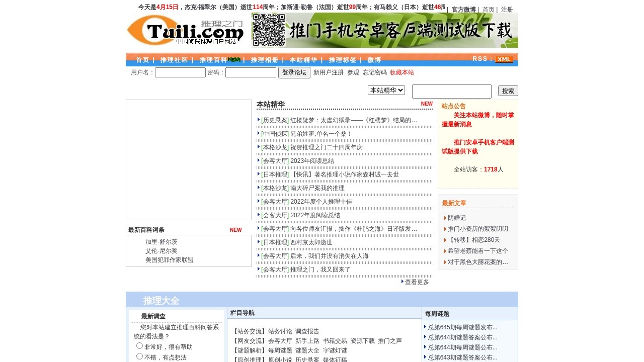Click the NEW badge on 推理百科 menu
The width and height of the screenshot is (644, 362).
pos(233,59)
